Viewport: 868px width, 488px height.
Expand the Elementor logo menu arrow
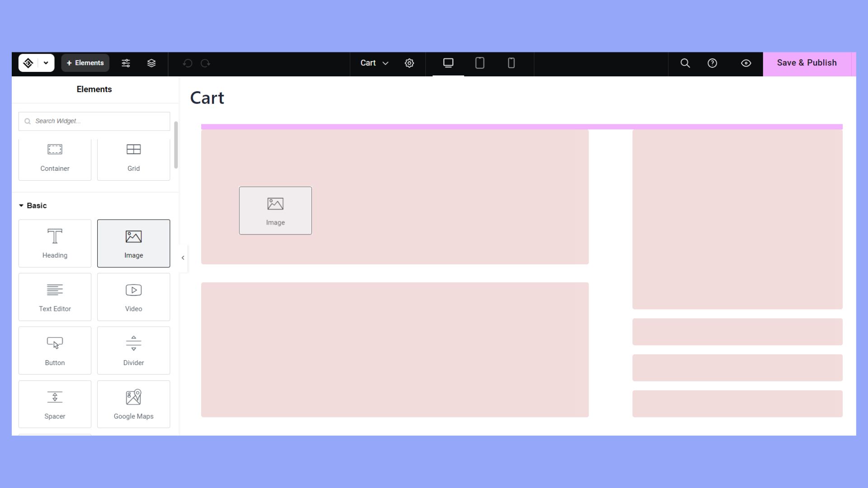46,63
